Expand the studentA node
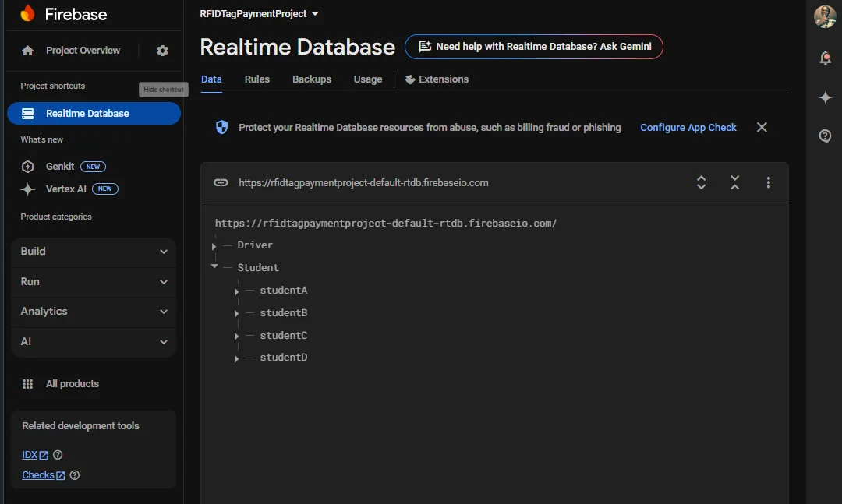Viewport: 842px width, 504px height. 236,291
